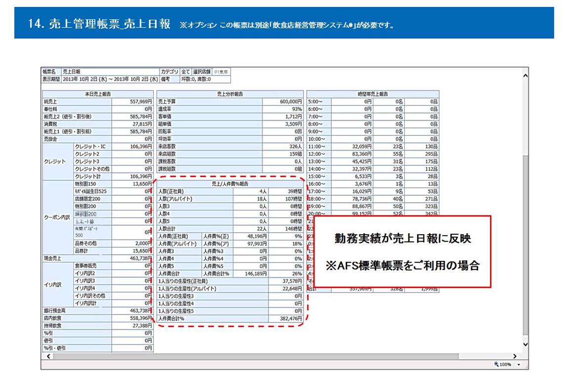Click the horizontal scrollbar right arrow

(515, 356)
